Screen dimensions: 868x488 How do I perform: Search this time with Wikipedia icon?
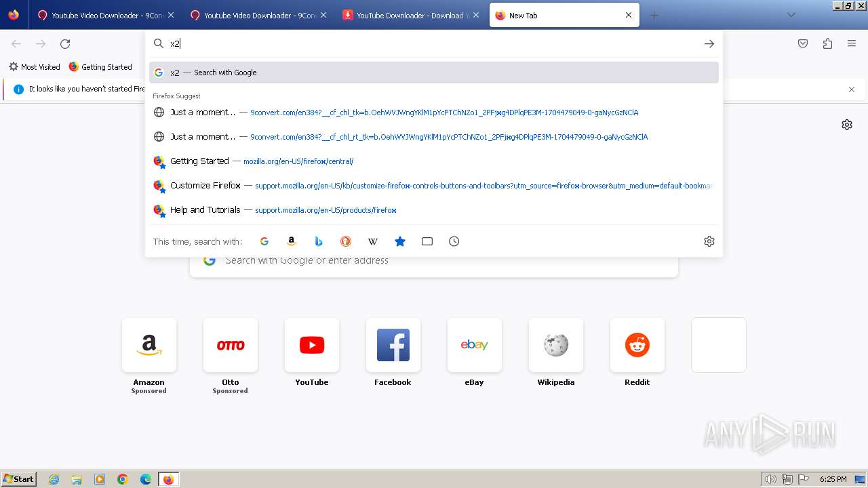pyautogui.click(x=373, y=241)
